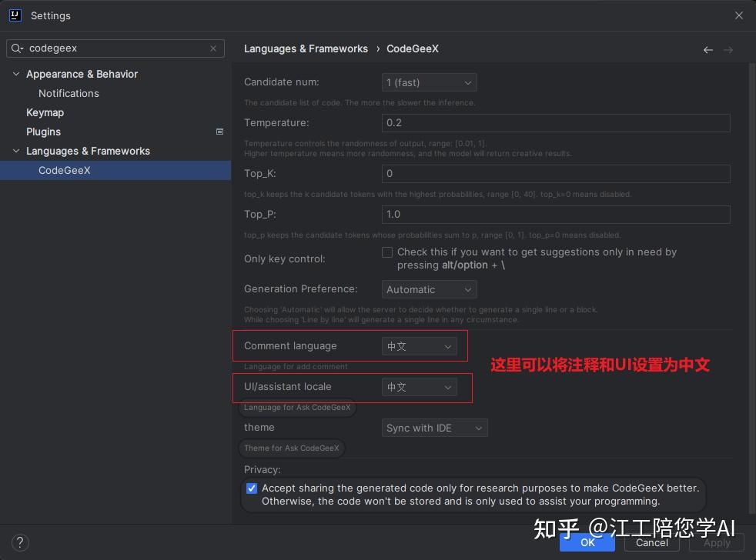Click the search magnifier icon in settings search
This screenshot has height=560, width=756.
pyautogui.click(x=18, y=48)
